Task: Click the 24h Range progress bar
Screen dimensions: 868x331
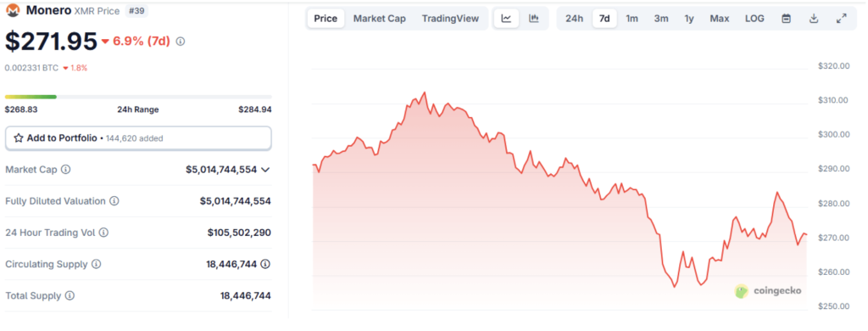Action: [x=138, y=97]
